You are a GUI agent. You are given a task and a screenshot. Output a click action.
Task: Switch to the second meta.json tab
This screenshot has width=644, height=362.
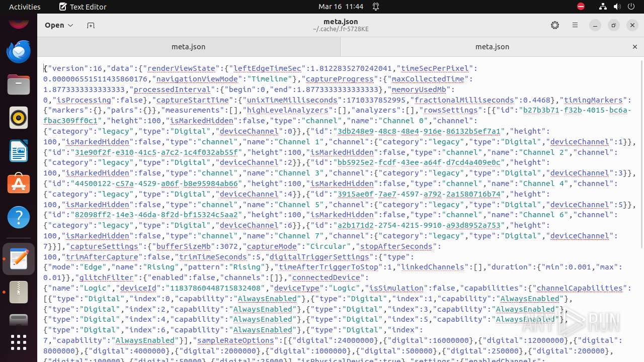[x=492, y=47]
